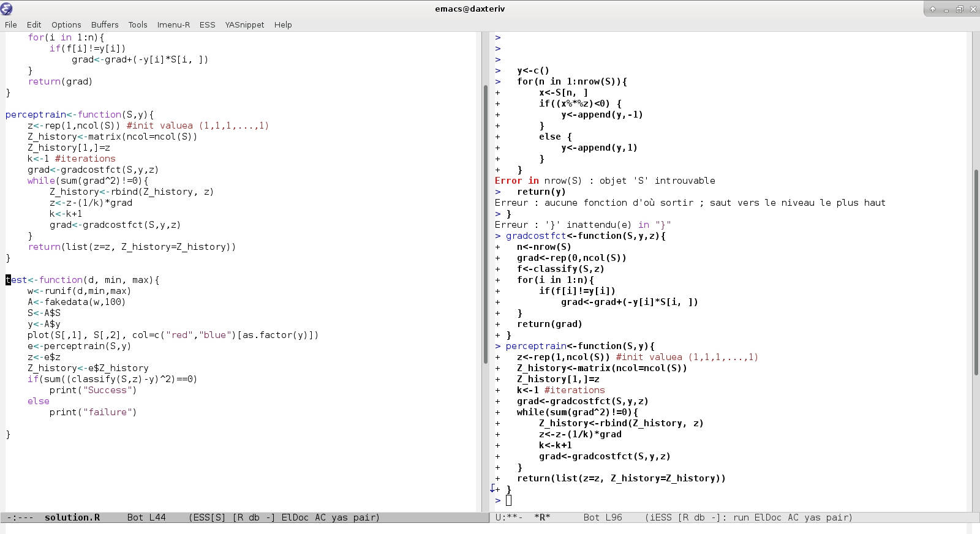Click 'return(list(z=z, Z_history=Z_history))' in left editor

(x=132, y=247)
